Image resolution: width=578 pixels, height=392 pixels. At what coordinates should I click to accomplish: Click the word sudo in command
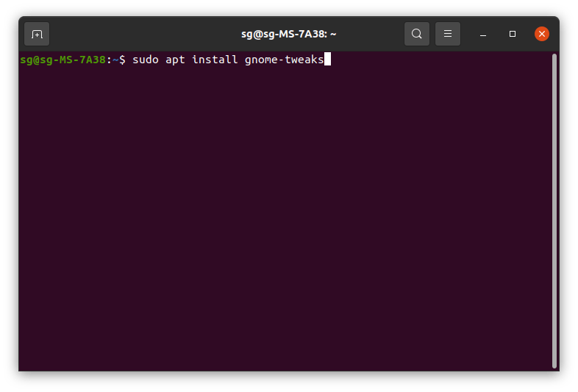(x=146, y=60)
